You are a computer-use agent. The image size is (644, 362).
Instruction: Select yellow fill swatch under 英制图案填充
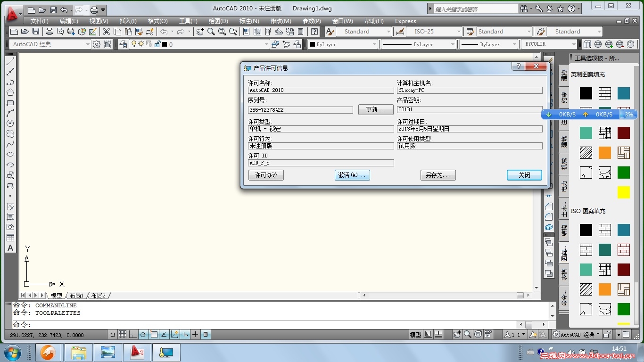624,192
